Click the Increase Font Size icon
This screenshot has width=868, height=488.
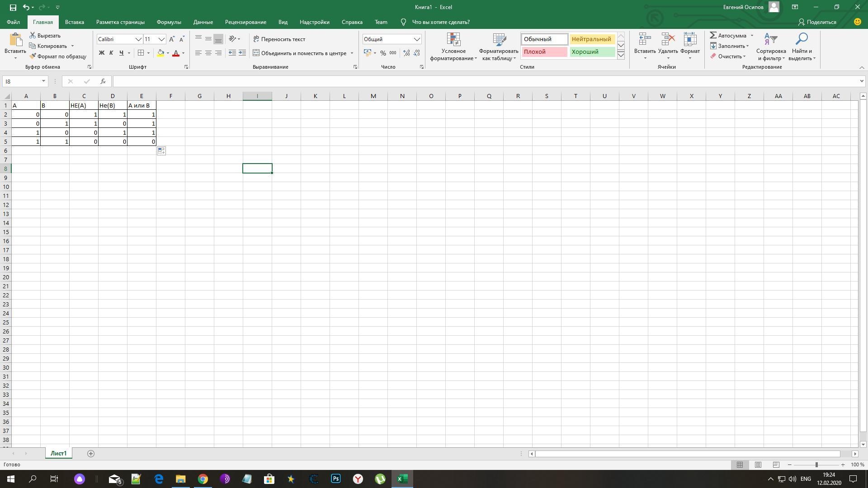pos(172,39)
